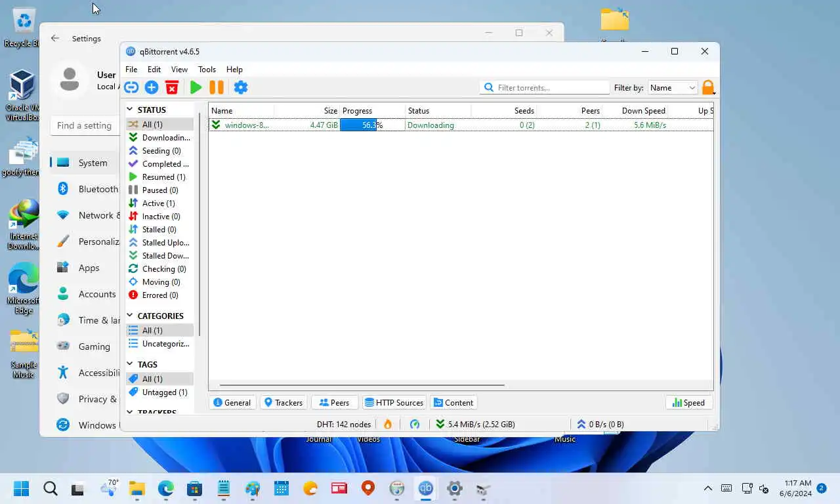Toggle alternative speed limits gauge icon
The image size is (840, 504).
pyautogui.click(x=415, y=424)
